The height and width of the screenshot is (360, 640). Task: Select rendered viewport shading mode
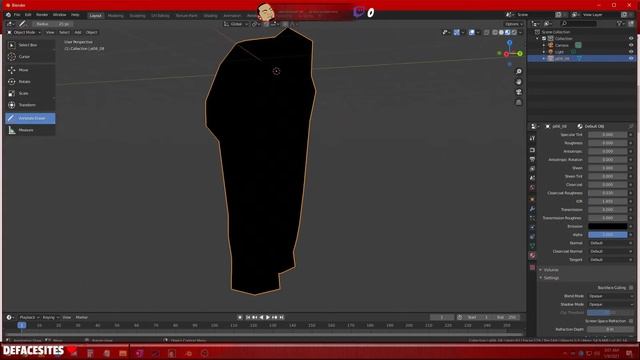[514, 32]
